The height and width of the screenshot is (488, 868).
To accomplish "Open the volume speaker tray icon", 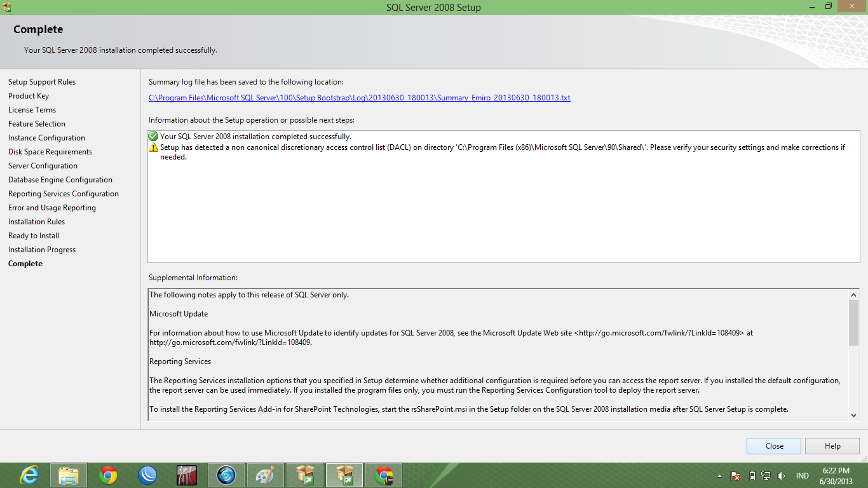I will (781, 476).
